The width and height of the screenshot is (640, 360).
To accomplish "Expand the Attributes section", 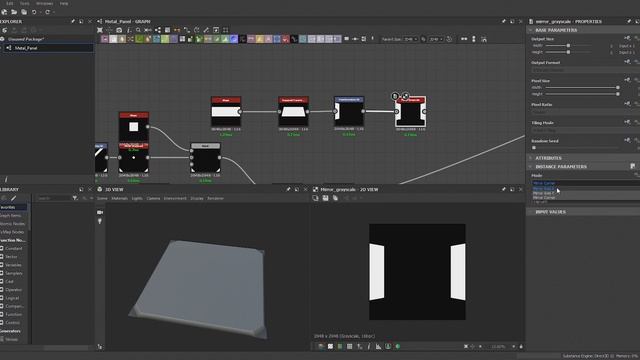I will click(530, 158).
